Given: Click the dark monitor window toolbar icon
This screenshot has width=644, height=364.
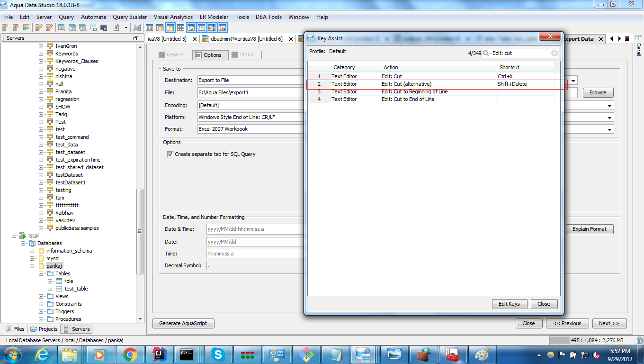Looking at the screenshot, I should 104,27.
